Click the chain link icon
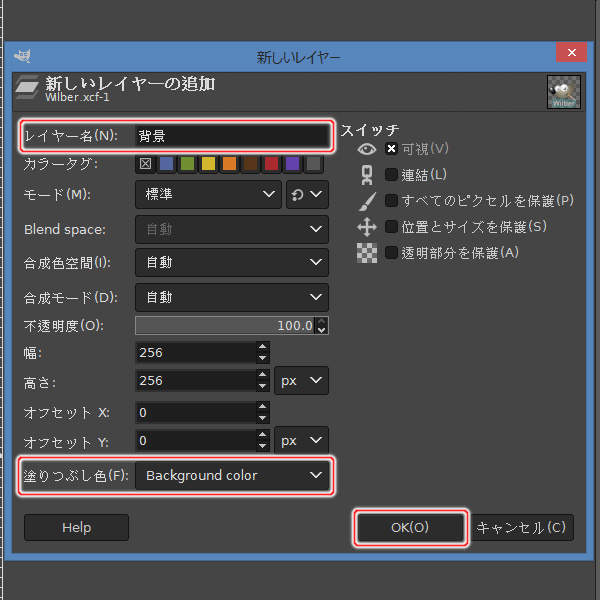The image size is (600, 600). point(367,175)
